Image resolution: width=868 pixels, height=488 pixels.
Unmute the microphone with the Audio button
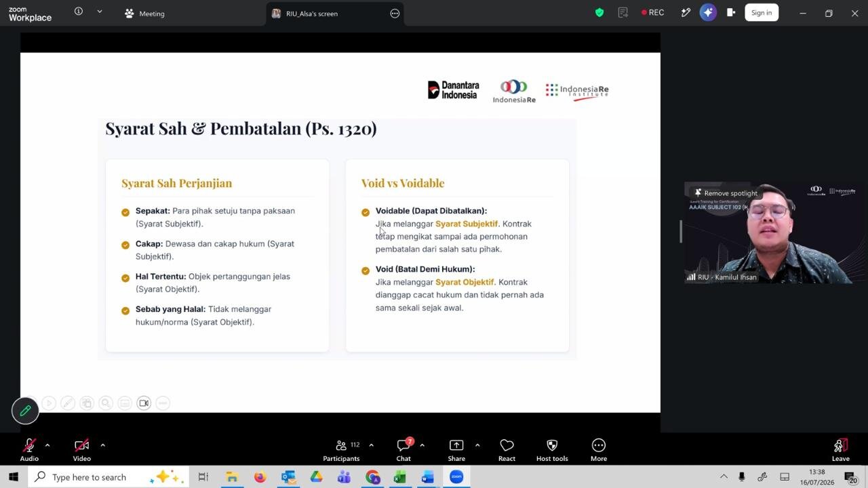(29, 449)
